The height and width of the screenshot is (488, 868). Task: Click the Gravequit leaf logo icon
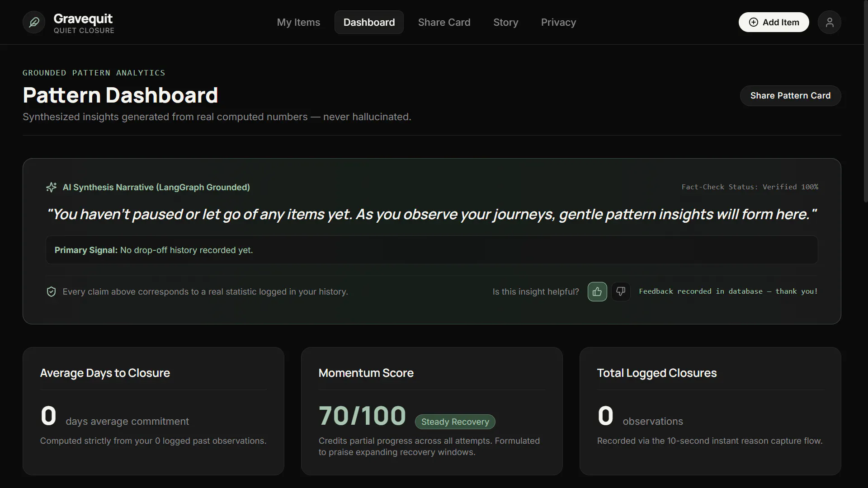[x=34, y=22]
